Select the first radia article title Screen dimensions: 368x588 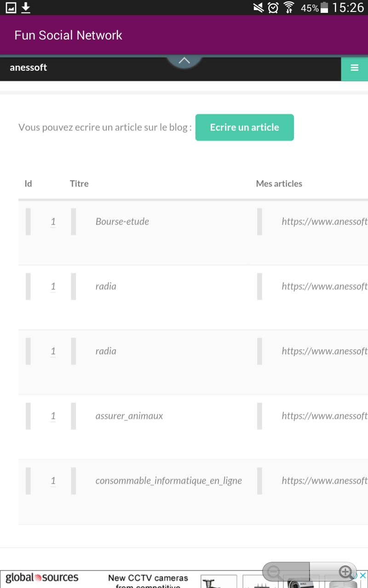point(106,286)
